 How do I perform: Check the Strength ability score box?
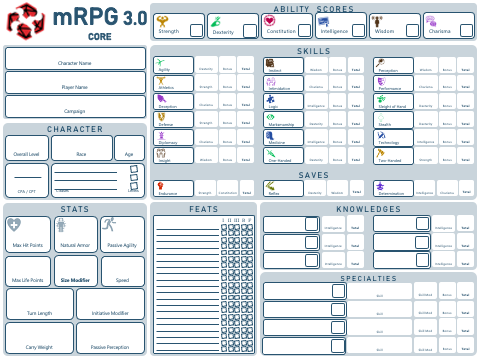pyautogui.click(x=196, y=30)
